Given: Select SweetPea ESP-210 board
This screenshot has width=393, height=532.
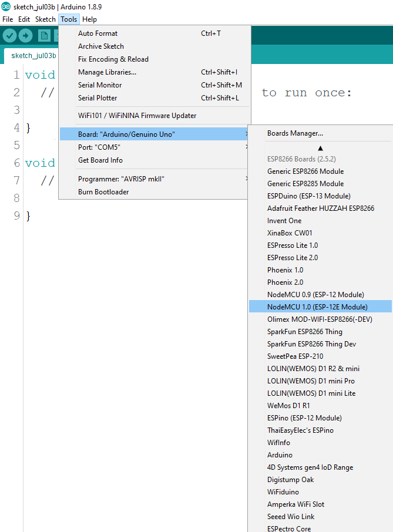Looking at the screenshot, I should (320, 356).
